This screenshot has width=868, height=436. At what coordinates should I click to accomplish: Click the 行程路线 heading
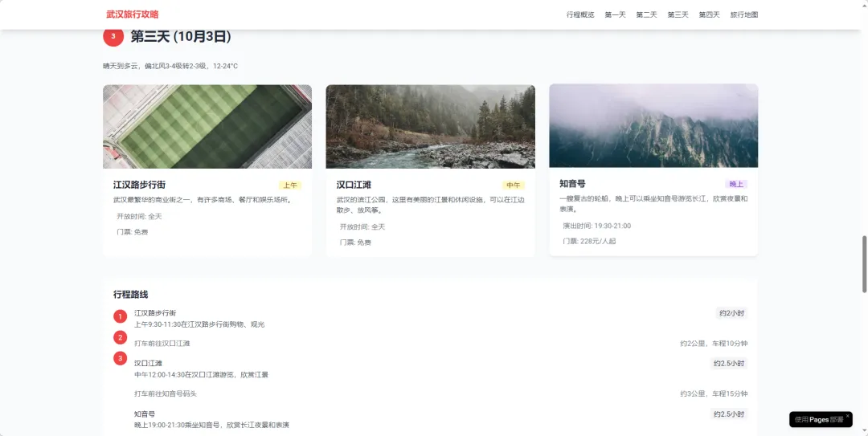pyautogui.click(x=131, y=295)
